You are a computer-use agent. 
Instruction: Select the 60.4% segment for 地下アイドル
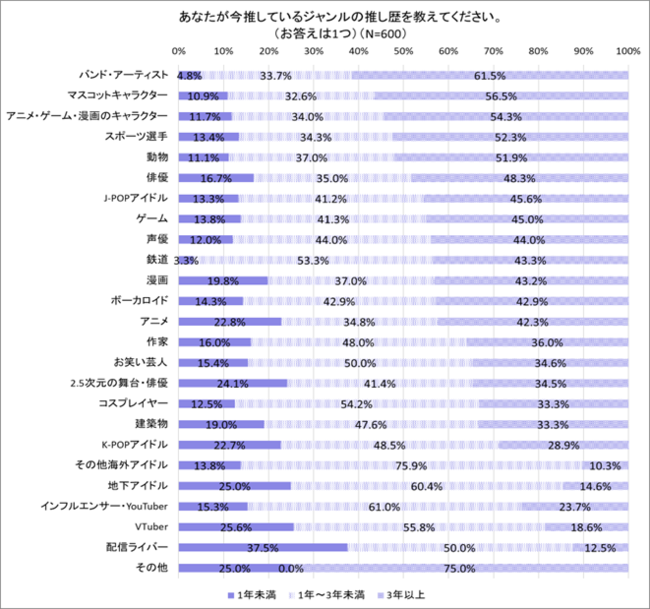[427, 486]
